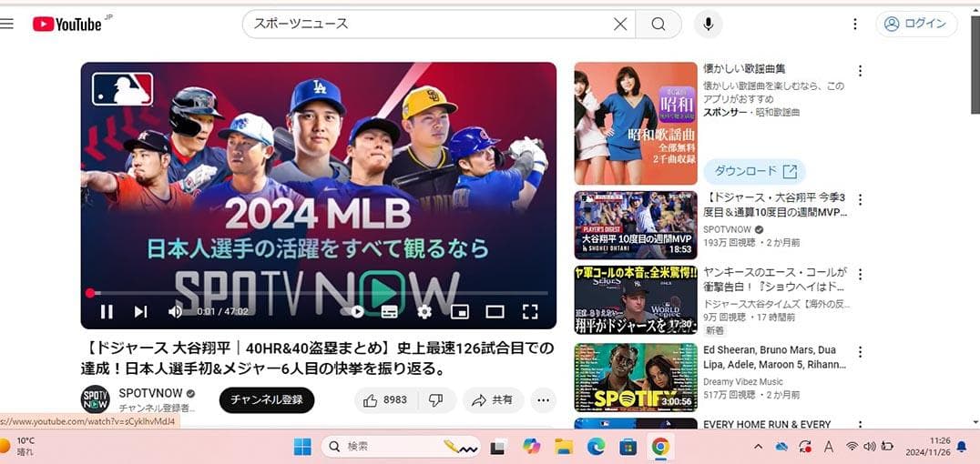Like the video with 8983 likes
This screenshot has width=980, height=464.
[x=385, y=400]
